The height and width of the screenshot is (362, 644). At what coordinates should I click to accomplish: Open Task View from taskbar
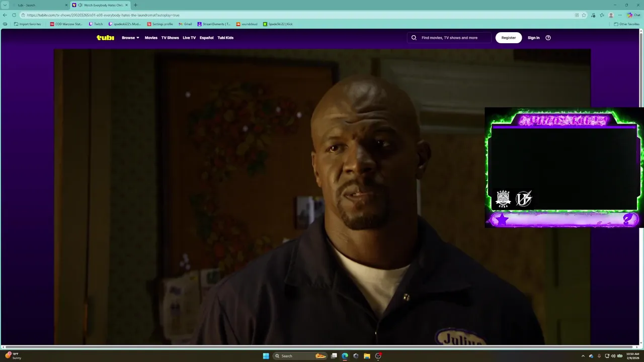(334, 356)
